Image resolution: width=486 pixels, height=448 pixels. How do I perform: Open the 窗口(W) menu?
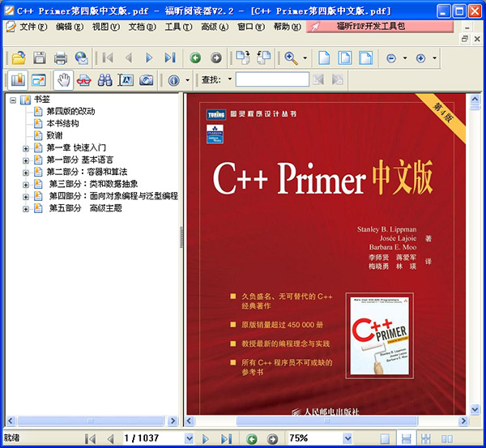coord(251,27)
